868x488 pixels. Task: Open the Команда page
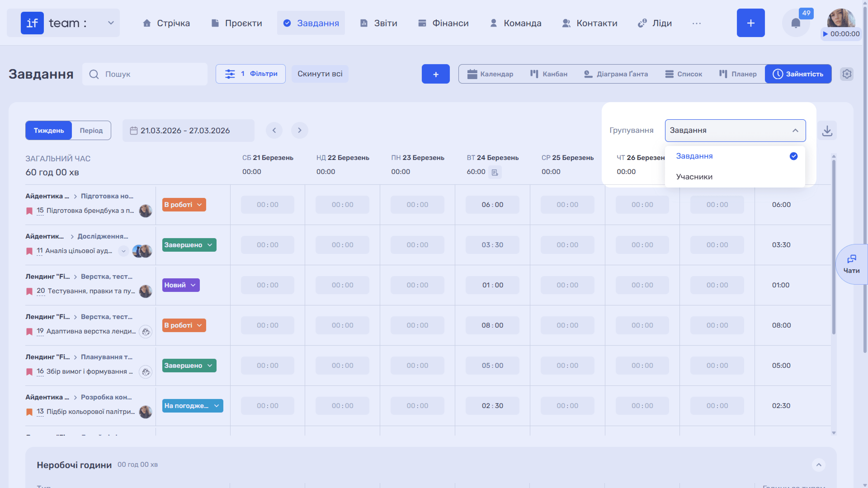[516, 23]
